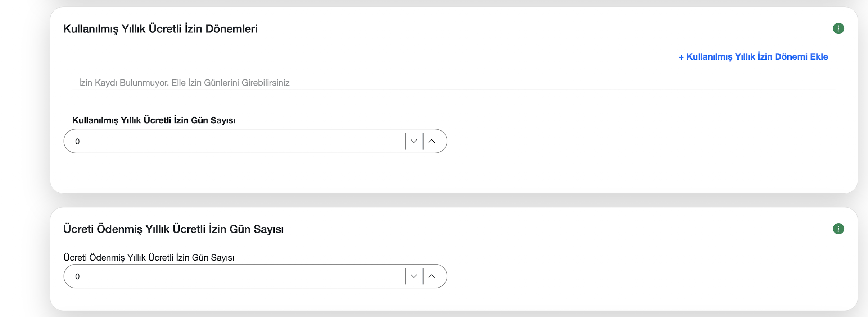
Task: Click the Kullanılmış Yıllık İzin Dönemi Ekle link
Action: coord(757,57)
